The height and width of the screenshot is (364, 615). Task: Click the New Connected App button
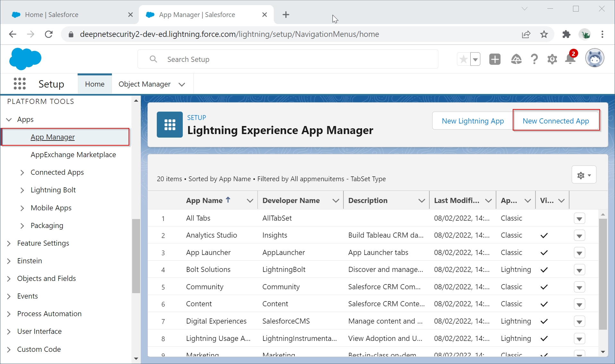click(555, 121)
